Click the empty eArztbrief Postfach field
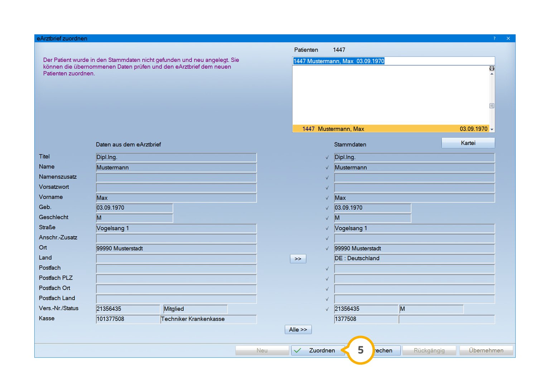The width and height of the screenshot is (550, 392). click(x=176, y=268)
